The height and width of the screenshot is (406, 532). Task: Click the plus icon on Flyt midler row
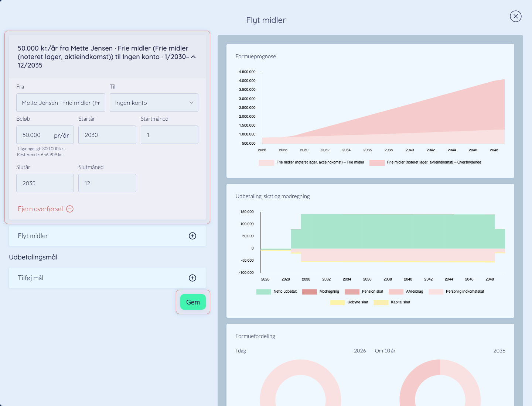point(192,236)
